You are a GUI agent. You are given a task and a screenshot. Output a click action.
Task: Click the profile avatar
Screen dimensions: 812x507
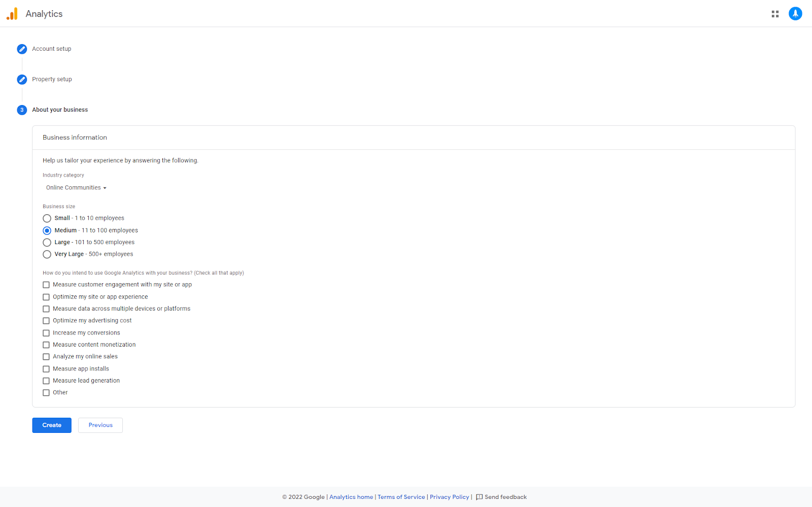pyautogui.click(x=795, y=14)
